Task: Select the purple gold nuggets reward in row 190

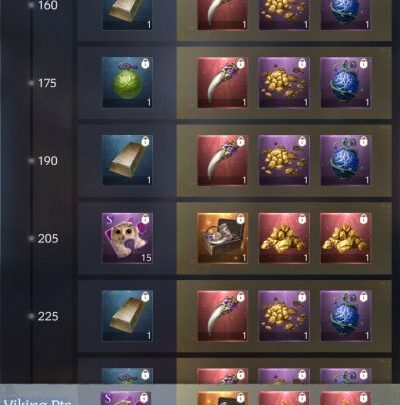Action: [x=284, y=160]
